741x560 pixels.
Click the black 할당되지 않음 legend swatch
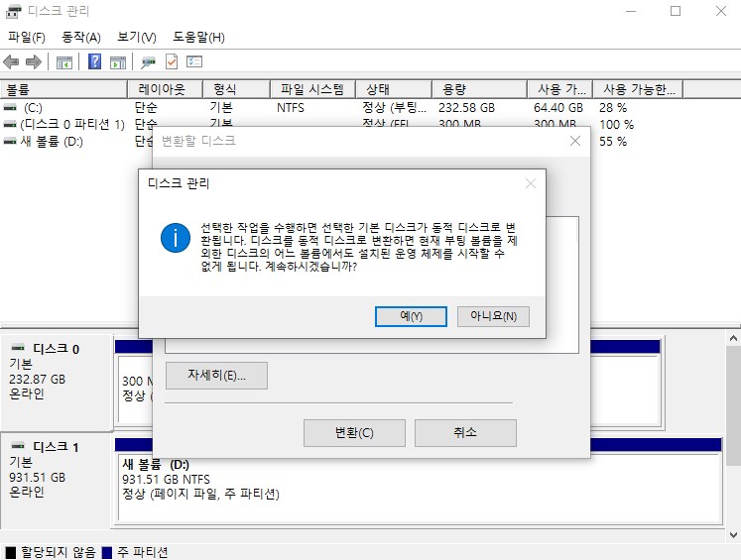[x=10, y=552]
